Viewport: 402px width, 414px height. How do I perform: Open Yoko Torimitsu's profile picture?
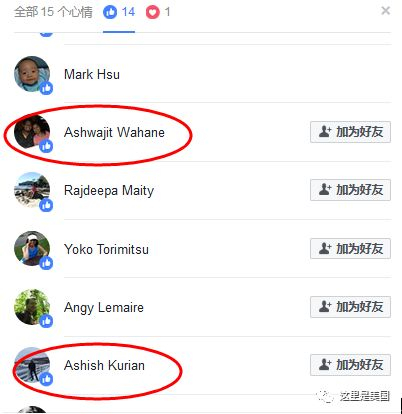[x=32, y=249]
